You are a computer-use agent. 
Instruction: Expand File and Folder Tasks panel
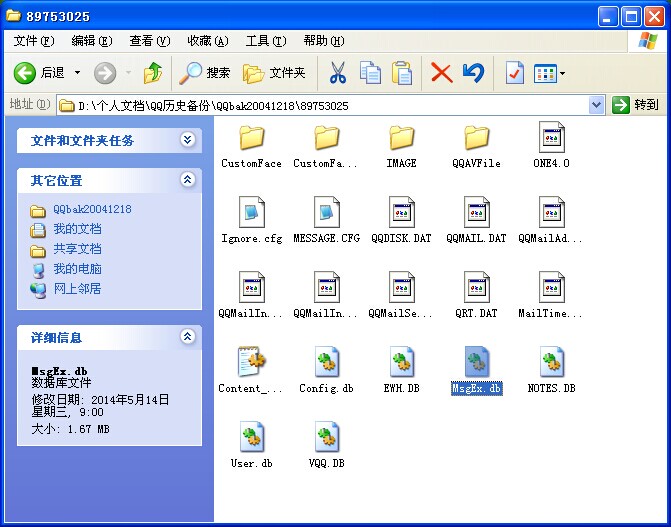pos(187,140)
